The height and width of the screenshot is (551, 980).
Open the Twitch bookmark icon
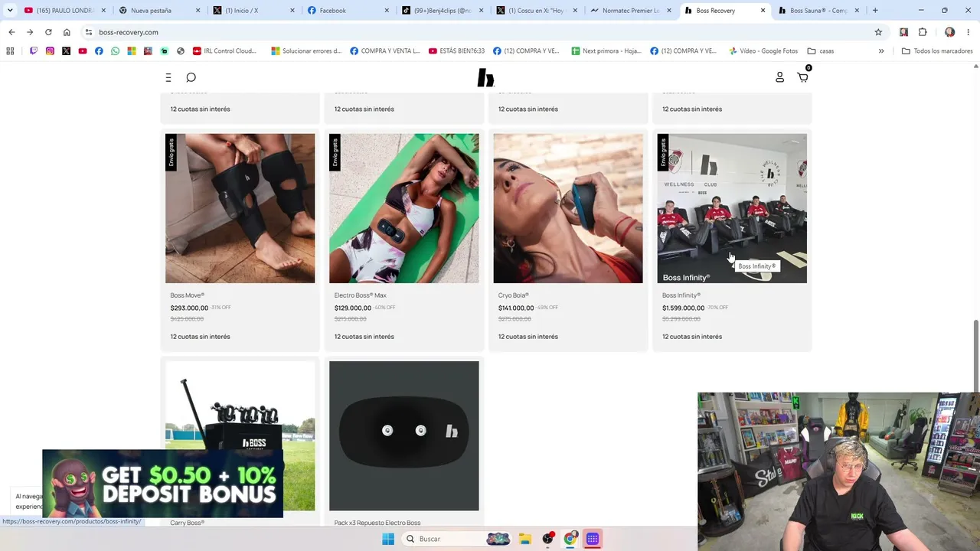click(34, 51)
